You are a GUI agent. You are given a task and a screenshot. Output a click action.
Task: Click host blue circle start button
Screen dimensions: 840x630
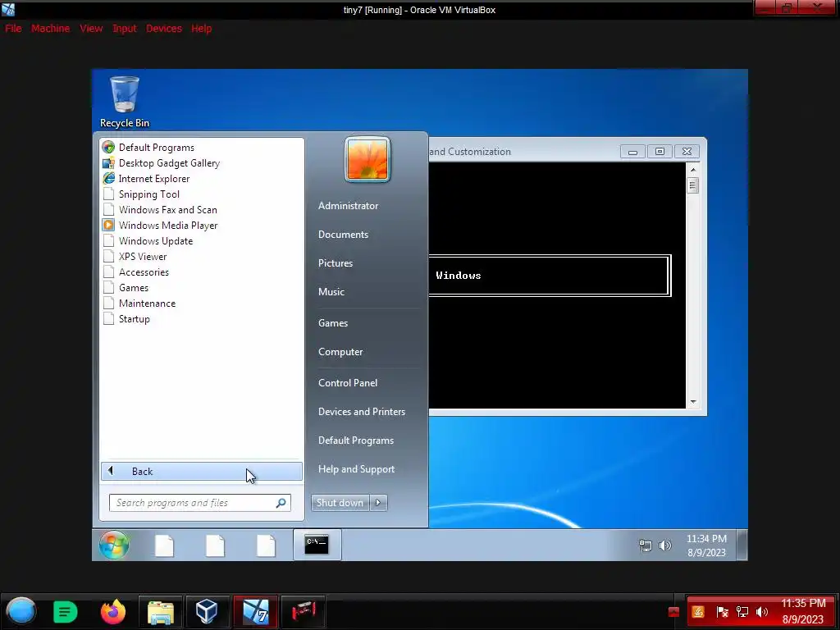pos(21,611)
